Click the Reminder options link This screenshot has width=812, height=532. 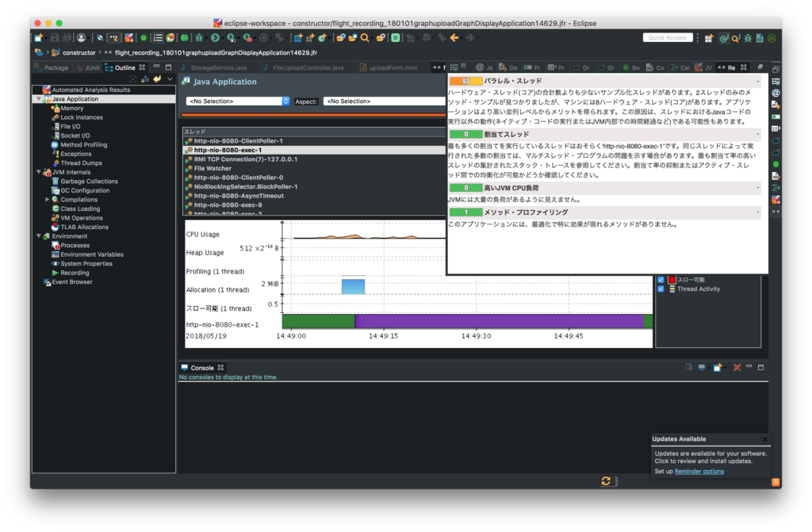699,471
